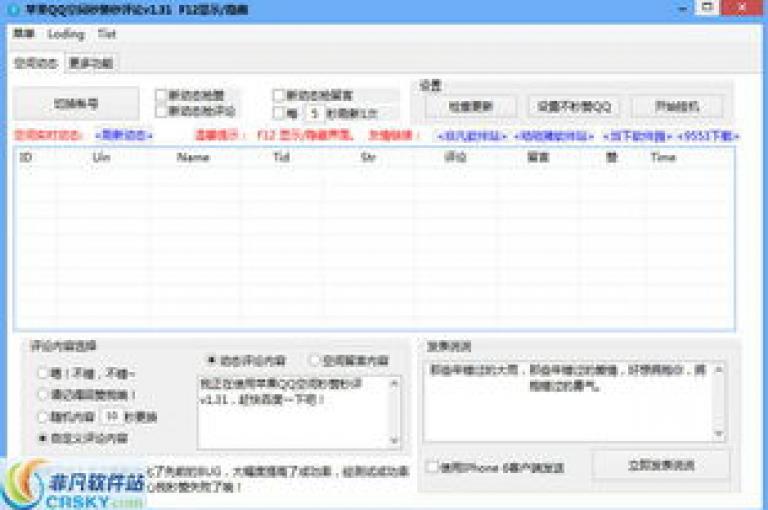Open the <当下软件园> friendly link
Screen dimensions: 768x510
tap(637, 136)
